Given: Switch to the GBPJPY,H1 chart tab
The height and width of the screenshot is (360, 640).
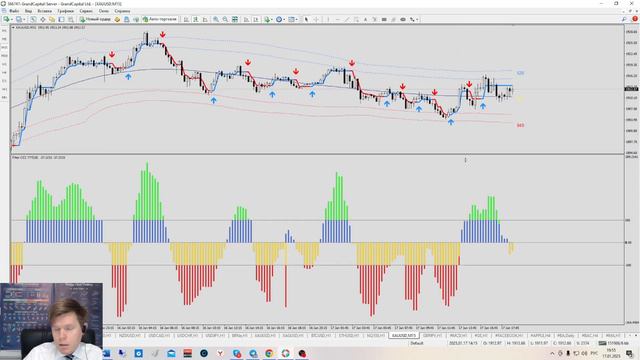Looking at the screenshot, I should point(433,336).
